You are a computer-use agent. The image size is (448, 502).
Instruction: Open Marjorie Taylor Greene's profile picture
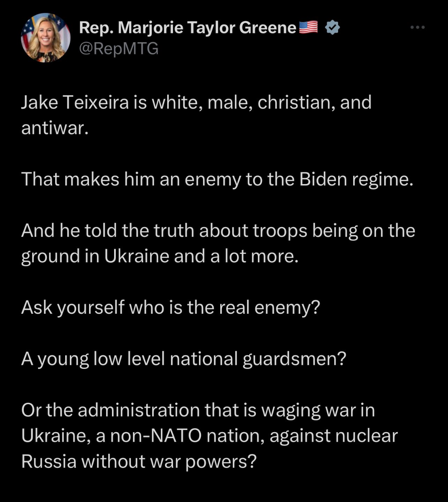tap(46, 38)
